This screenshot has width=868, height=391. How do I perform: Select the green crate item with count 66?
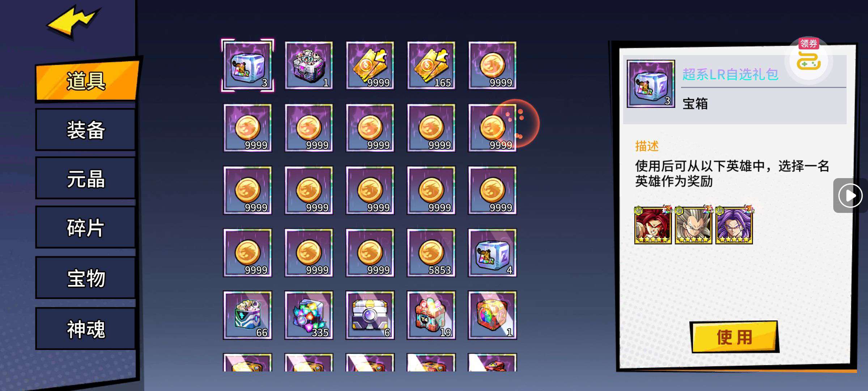247,315
